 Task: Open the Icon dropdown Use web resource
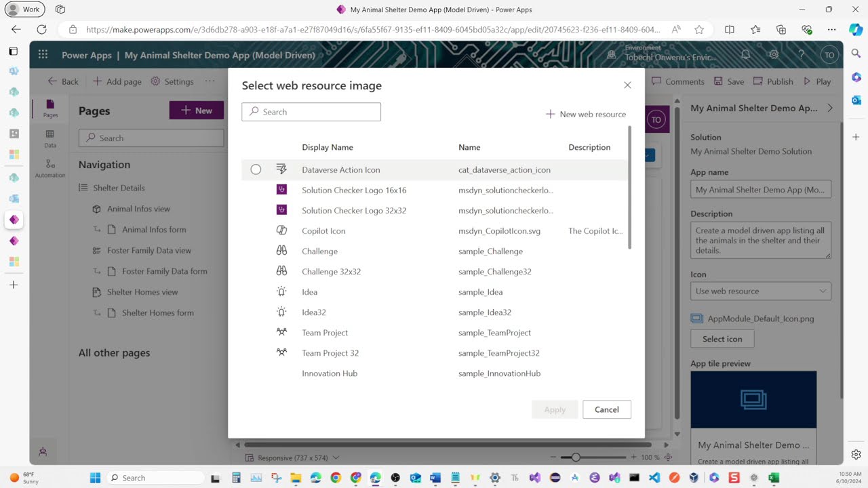(760, 291)
